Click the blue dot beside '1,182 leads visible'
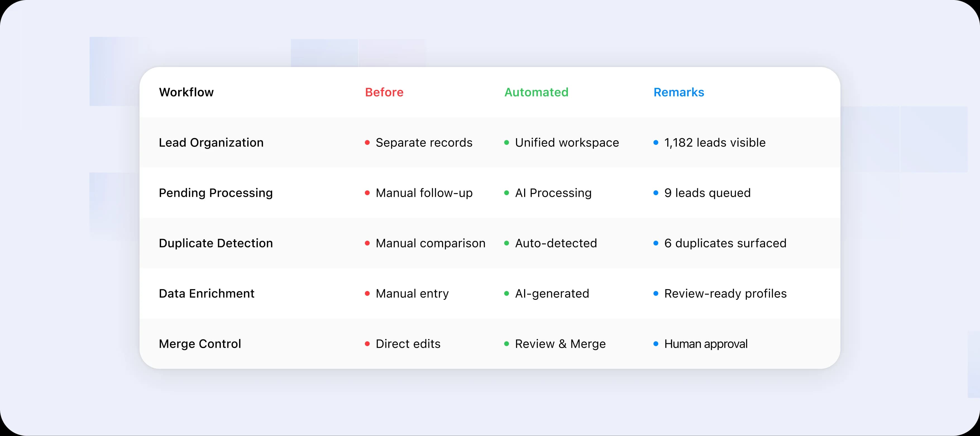Image resolution: width=980 pixels, height=436 pixels. (x=656, y=143)
